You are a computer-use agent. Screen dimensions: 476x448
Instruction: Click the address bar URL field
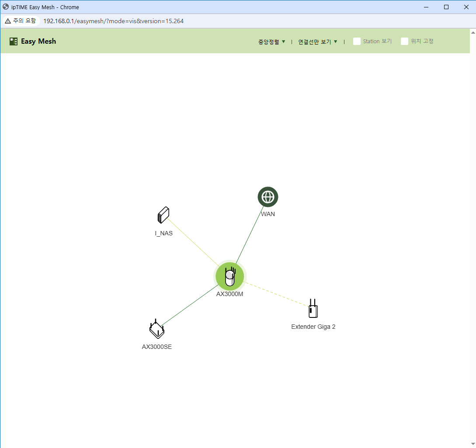[113, 21]
